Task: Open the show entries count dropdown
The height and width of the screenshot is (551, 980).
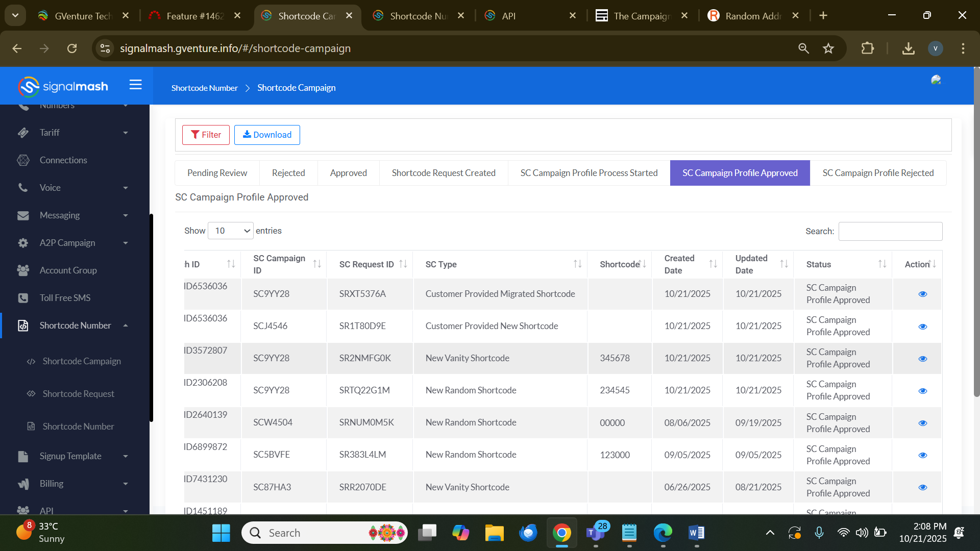Action: click(231, 231)
